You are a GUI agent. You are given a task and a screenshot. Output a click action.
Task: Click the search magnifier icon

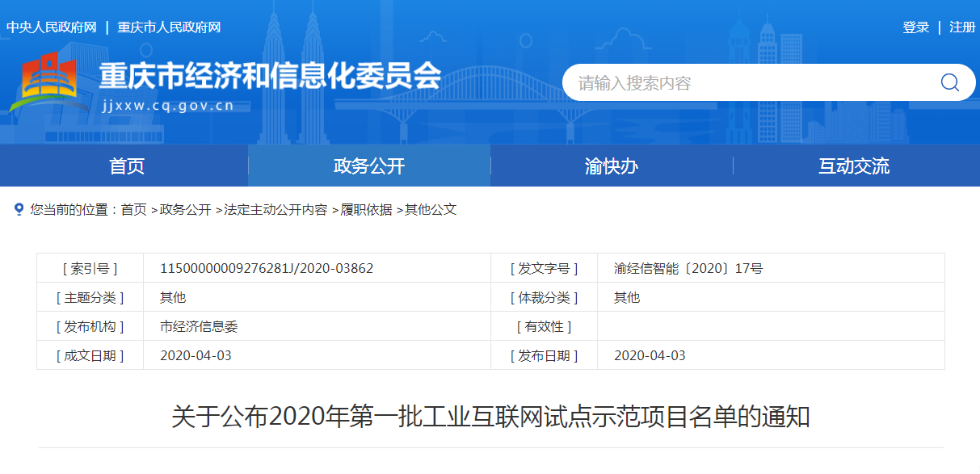tap(948, 82)
